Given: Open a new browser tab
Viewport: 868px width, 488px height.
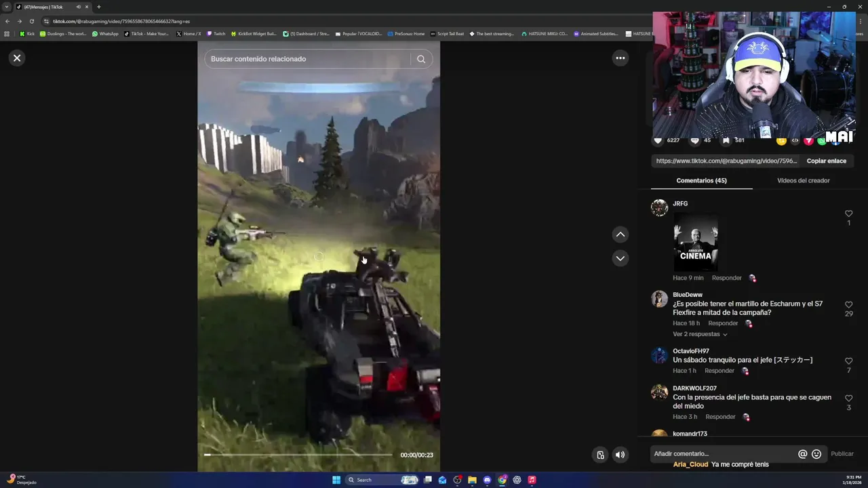Looking at the screenshot, I should pyautogui.click(x=98, y=7).
